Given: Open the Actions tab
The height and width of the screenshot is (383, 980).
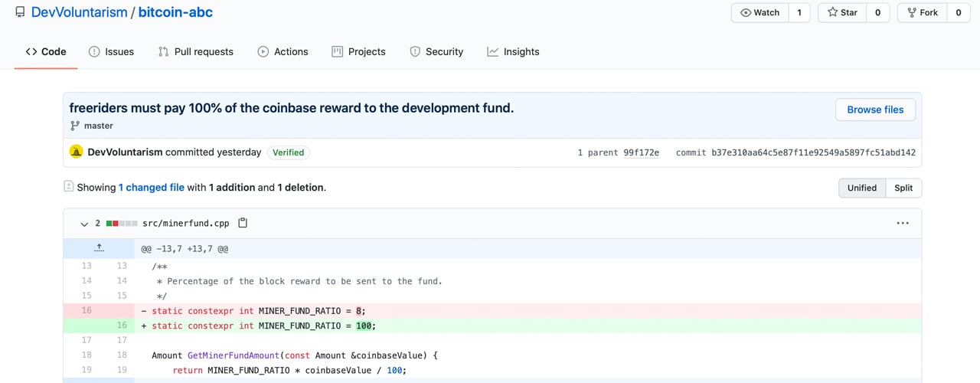Looking at the screenshot, I should tap(283, 51).
